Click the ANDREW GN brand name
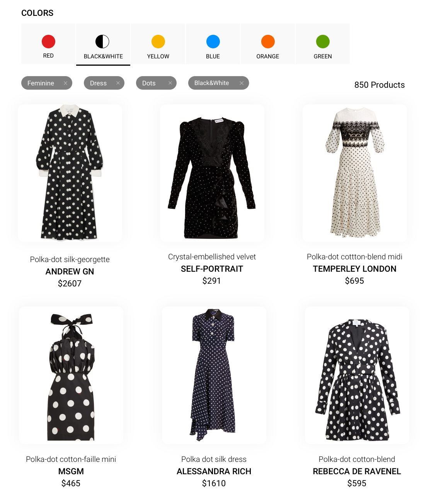Image resolution: width=422 pixels, height=504 pixels. tap(70, 271)
